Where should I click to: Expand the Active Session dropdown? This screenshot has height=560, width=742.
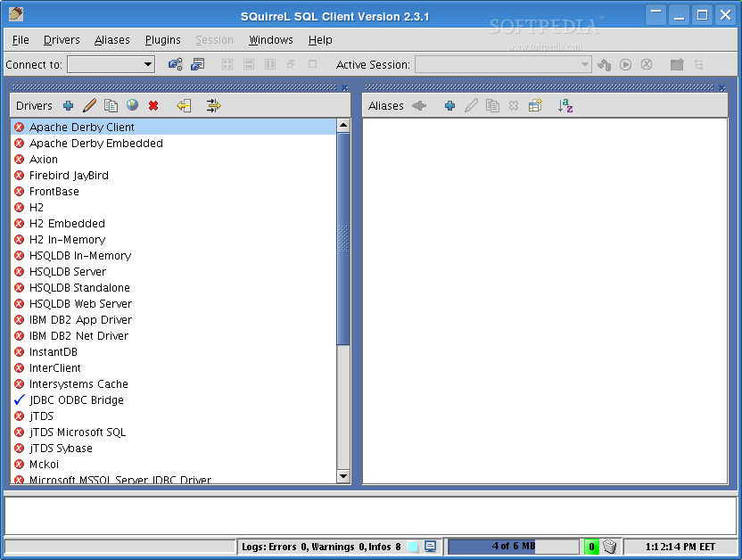coord(585,64)
